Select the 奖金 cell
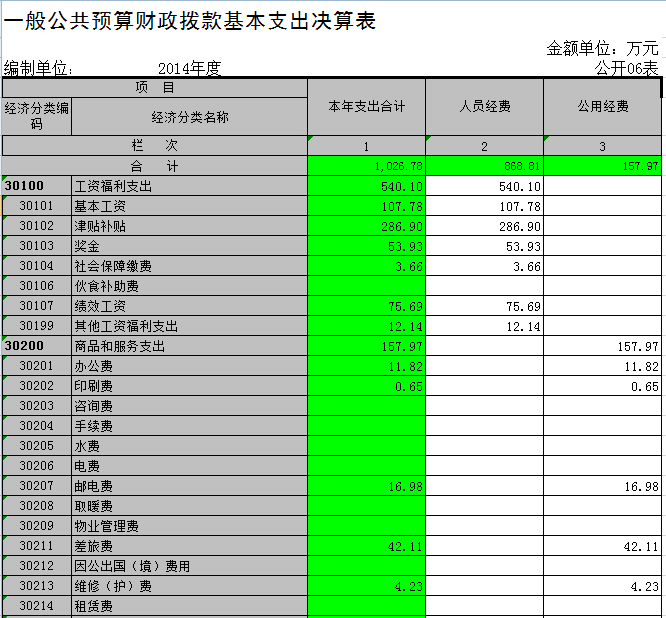The height and width of the screenshot is (618, 666). point(189,246)
